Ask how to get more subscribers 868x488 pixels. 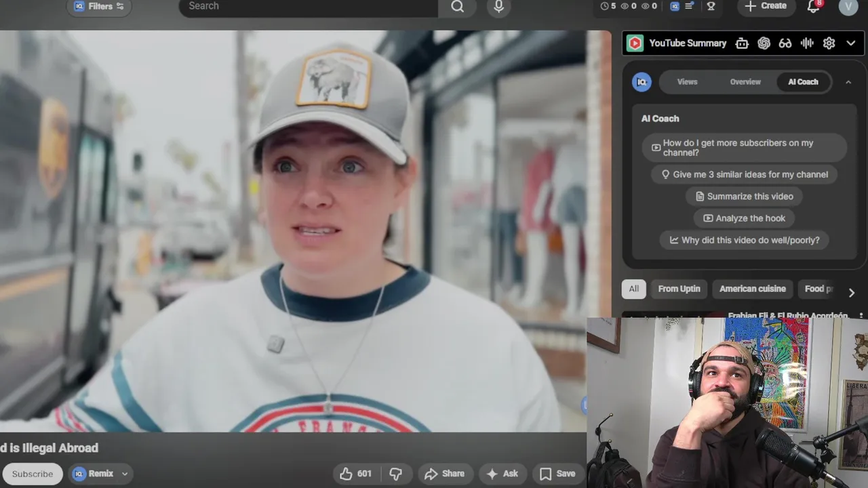(745, 148)
